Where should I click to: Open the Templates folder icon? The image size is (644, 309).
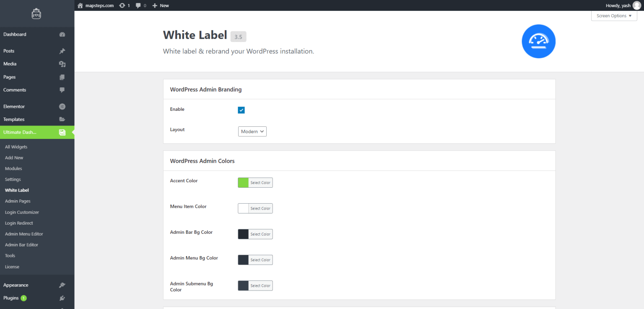click(x=62, y=119)
